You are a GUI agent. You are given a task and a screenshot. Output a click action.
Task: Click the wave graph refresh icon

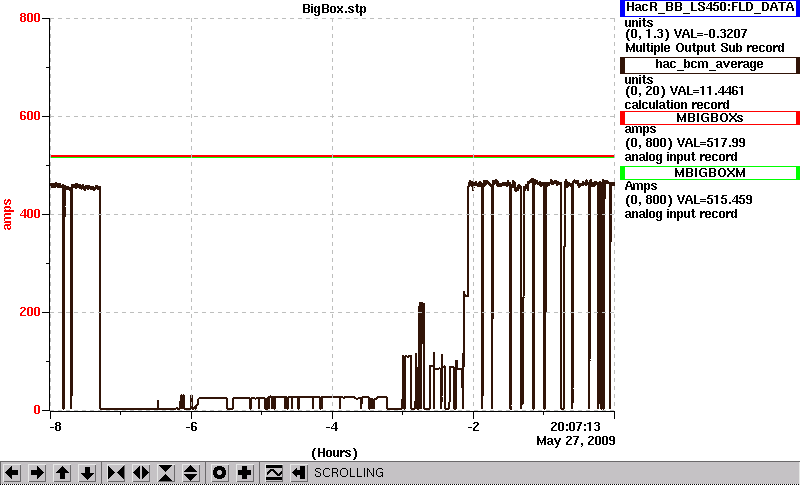[x=274, y=473]
